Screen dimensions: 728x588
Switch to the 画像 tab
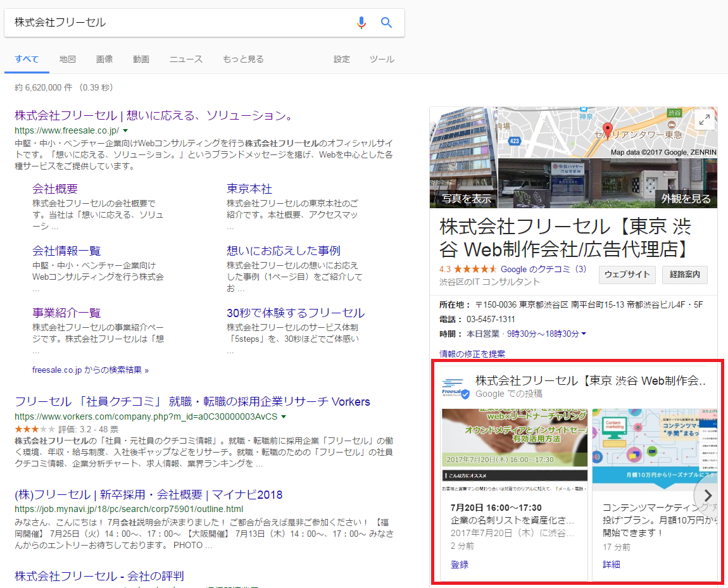(104, 59)
